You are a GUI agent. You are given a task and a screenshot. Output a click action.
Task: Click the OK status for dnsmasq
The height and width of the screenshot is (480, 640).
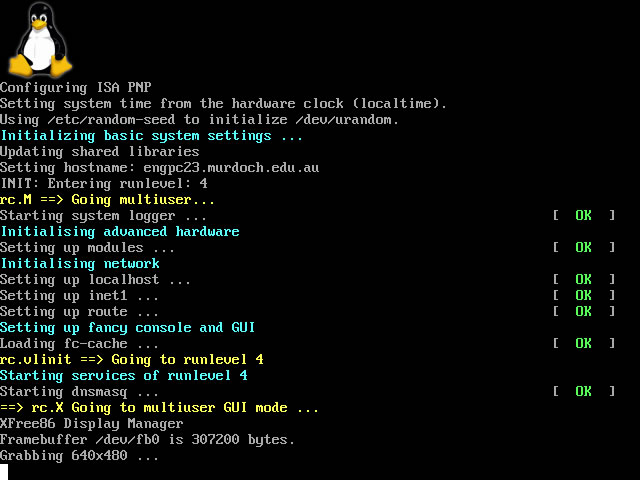pos(583,391)
